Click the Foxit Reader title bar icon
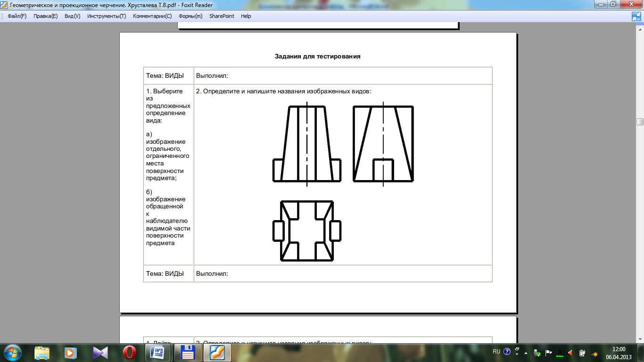 pyautogui.click(x=4, y=5)
